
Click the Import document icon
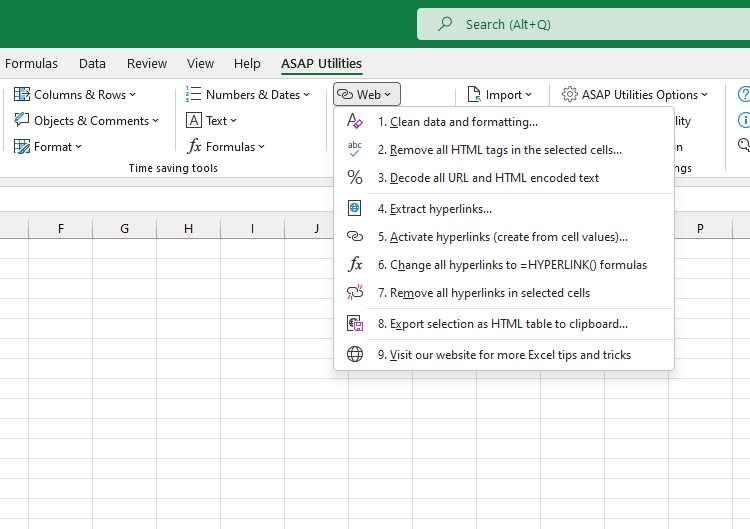coord(474,94)
